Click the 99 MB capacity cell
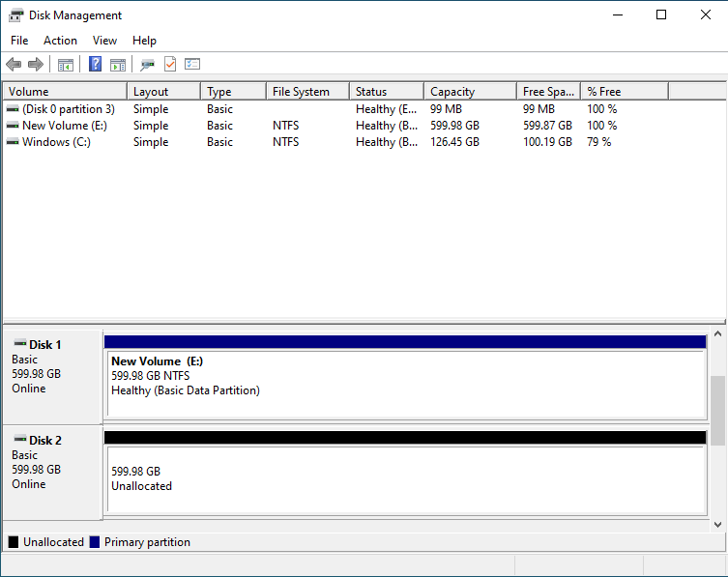This screenshot has width=728, height=577. [446, 109]
